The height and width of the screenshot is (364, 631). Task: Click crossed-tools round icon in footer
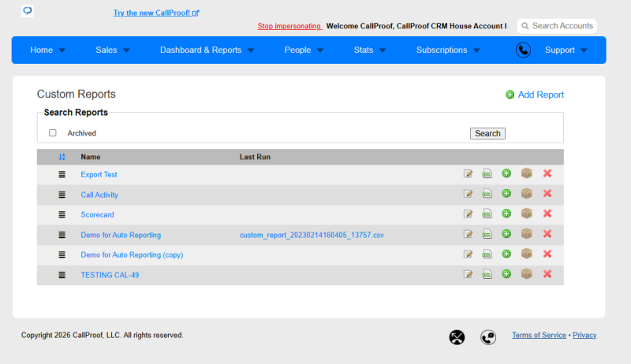click(x=457, y=337)
